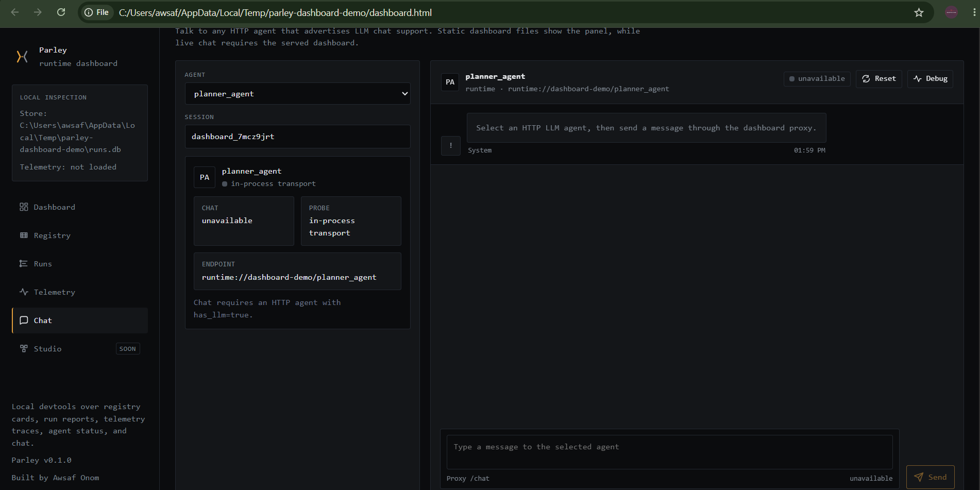Click the unavailable status badge in header

817,79
